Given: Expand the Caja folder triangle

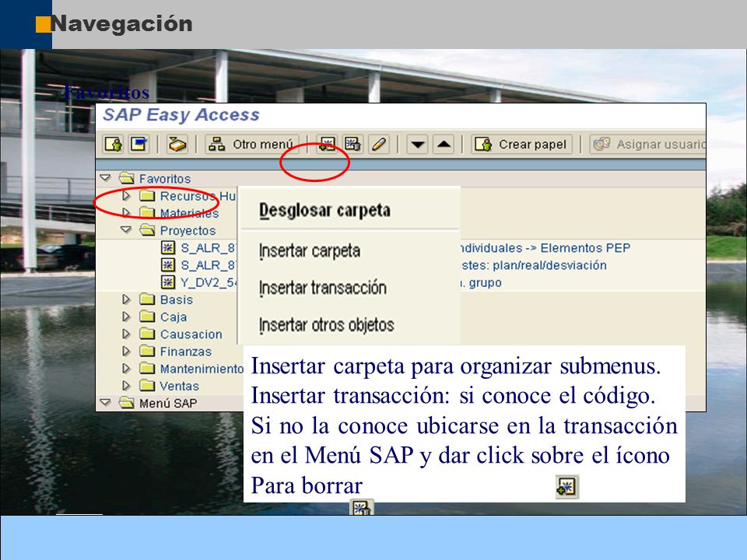Looking at the screenshot, I should [126, 317].
